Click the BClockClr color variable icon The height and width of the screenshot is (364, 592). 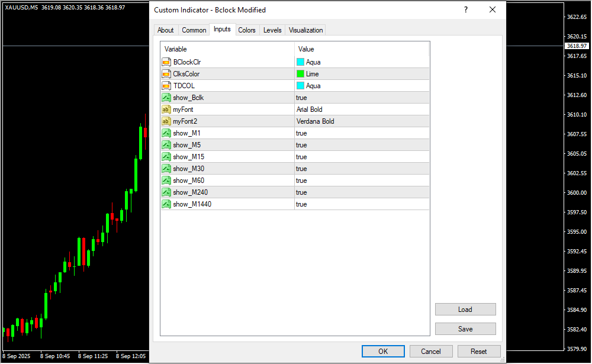point(166,62)
